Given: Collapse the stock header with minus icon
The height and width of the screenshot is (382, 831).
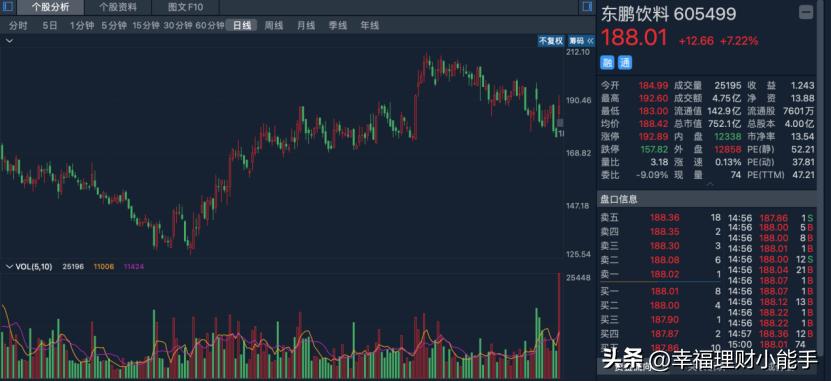Looking at the screenshot, I should pyautogui.click(x=806, y=12).
